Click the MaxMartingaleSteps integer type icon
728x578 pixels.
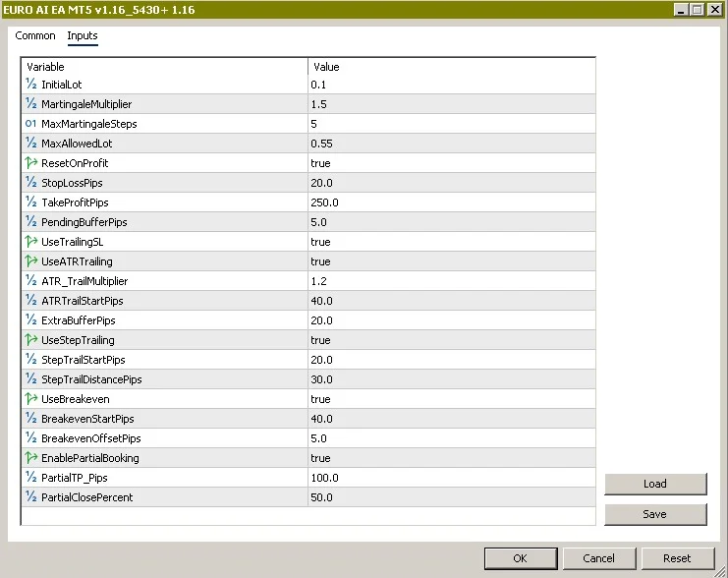31,124
